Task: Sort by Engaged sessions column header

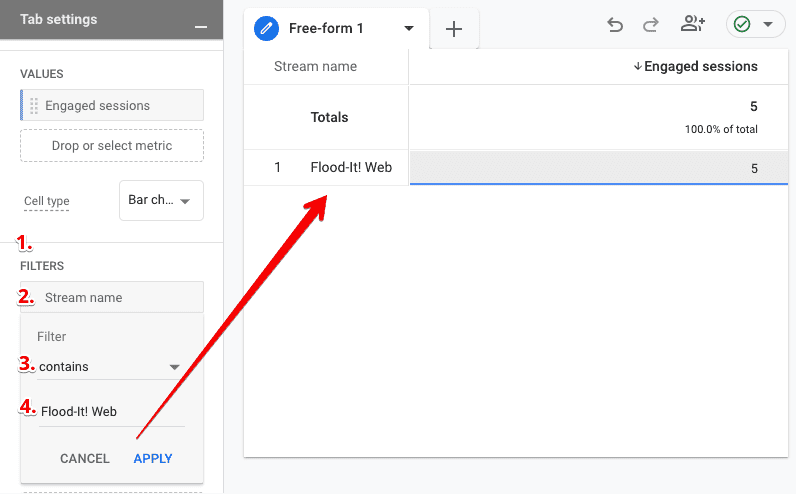Action: tap(700, 67)
